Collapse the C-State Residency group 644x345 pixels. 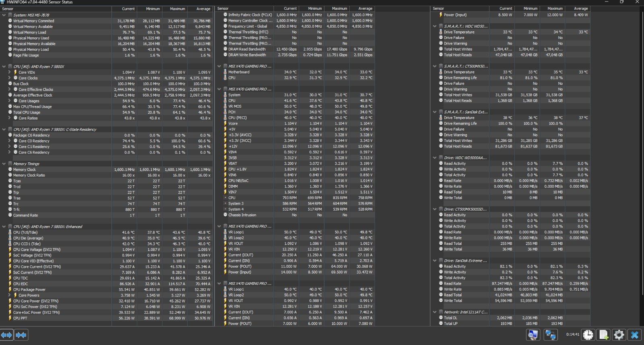[x=4, y=129]
